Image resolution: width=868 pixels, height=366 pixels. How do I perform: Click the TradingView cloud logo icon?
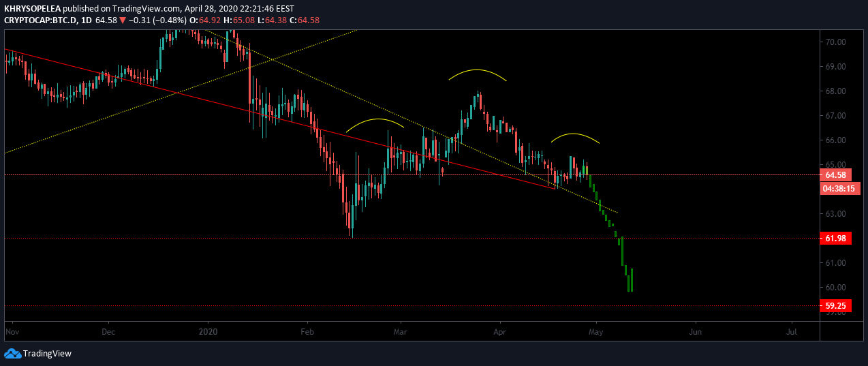[12, 354]
